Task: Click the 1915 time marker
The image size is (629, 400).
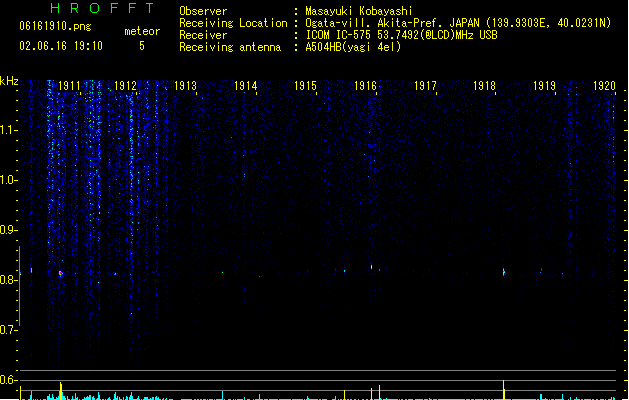Action: (x=305, y=86)
